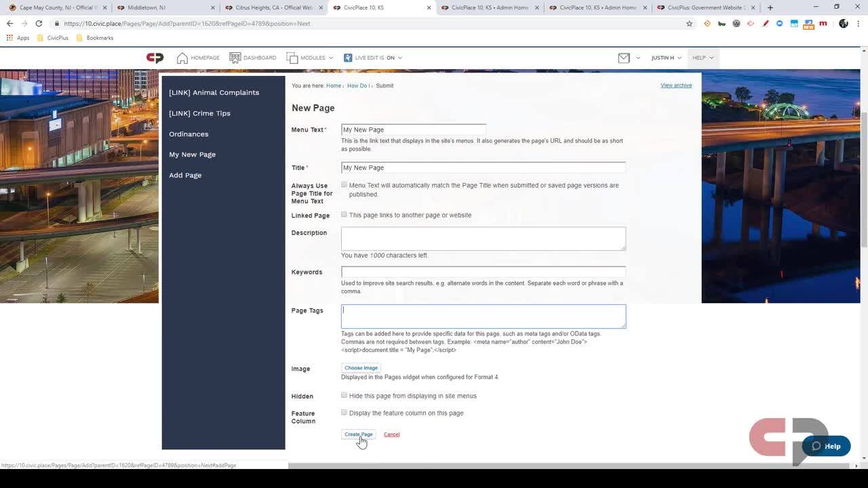The width and height of the screenshot is (868, 488).
Task: Select Ordinances in side menu
Action: pos(189,134)
